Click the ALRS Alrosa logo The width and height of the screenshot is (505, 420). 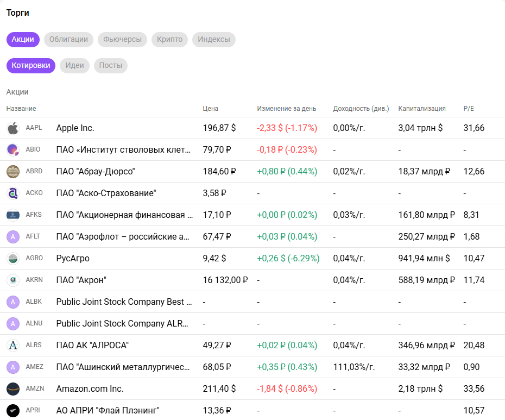pos(13,345)
